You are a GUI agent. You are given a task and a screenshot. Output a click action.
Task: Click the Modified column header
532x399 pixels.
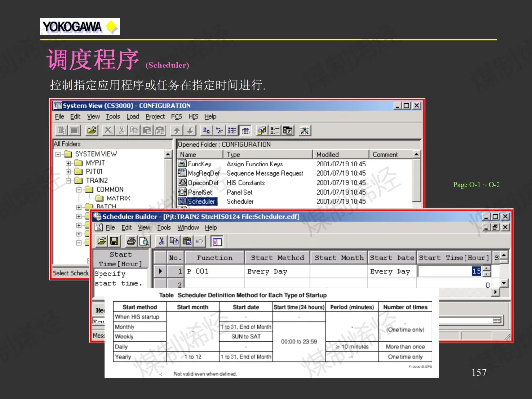click(341, 154)
